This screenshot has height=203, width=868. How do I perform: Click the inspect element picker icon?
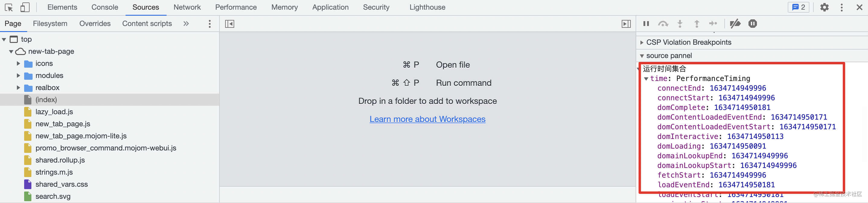(9, 8)
